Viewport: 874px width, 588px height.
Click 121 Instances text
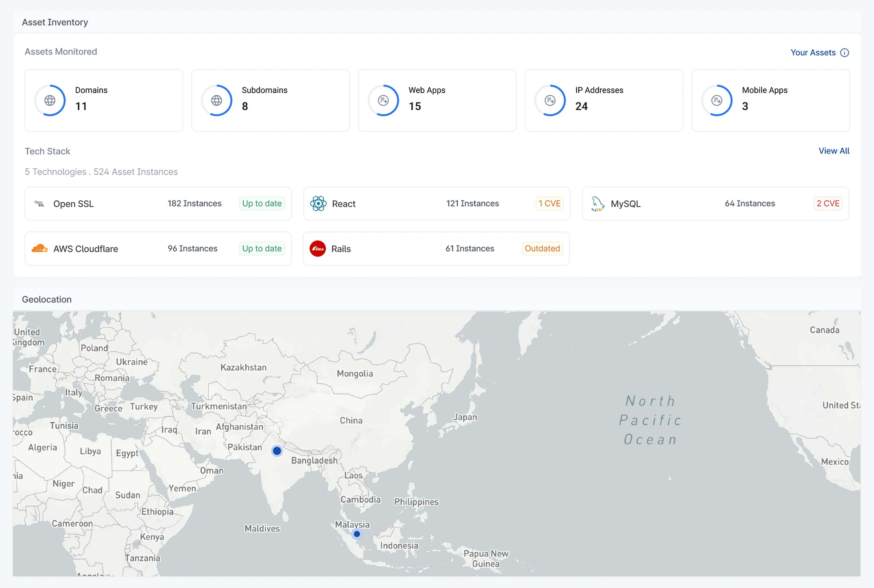click(x=472, y=204)
